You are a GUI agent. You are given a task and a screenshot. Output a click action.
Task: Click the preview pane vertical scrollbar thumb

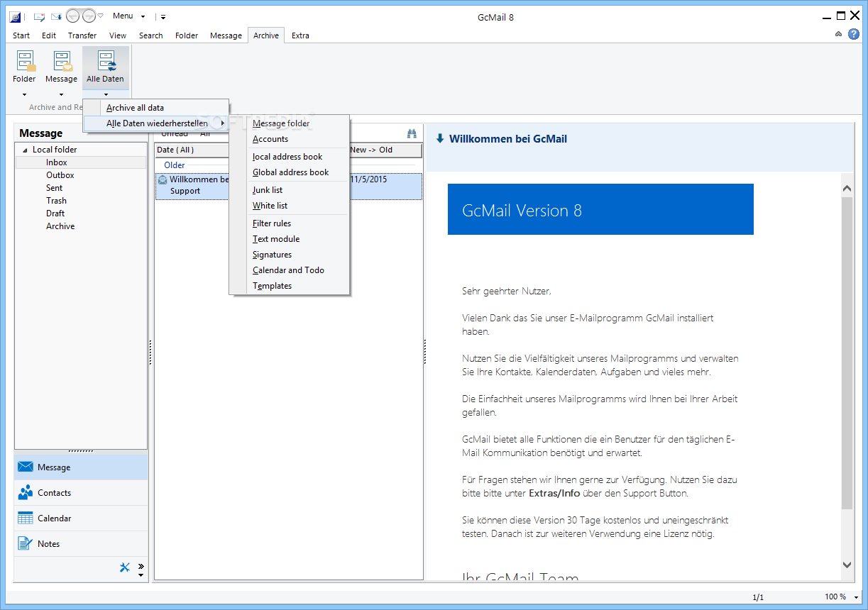click(847, 353)
